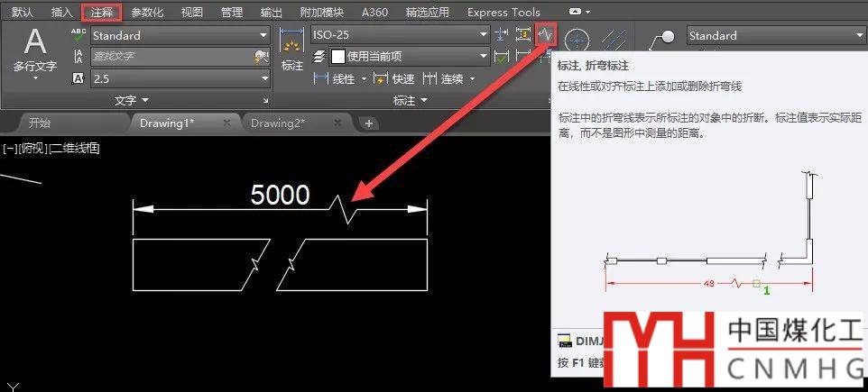Click the text height icon beside 2.5
This screenshot has height=392, width=868.
(78, 78)
